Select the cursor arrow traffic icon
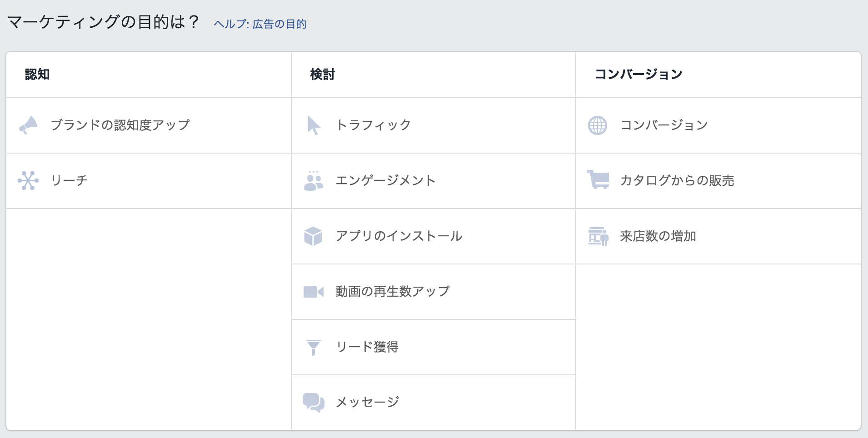The width and height of the screenshot is (868, 438). [314, 125]
